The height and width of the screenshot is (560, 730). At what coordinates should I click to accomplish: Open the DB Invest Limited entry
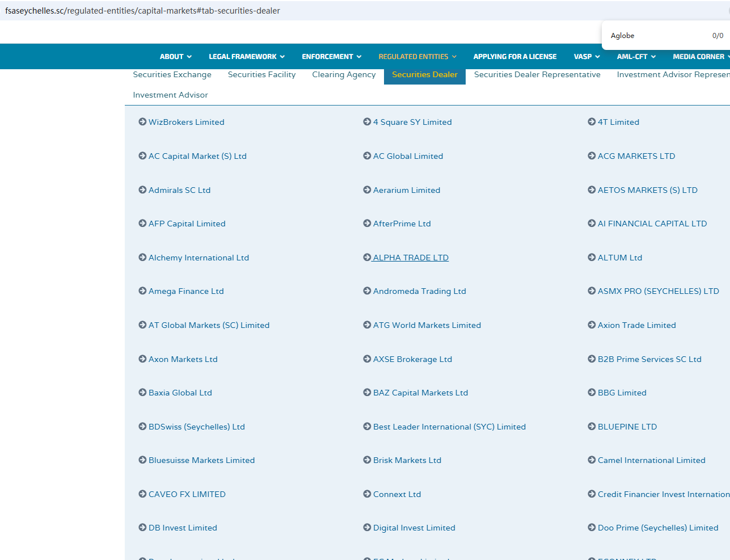click(183, 528)
